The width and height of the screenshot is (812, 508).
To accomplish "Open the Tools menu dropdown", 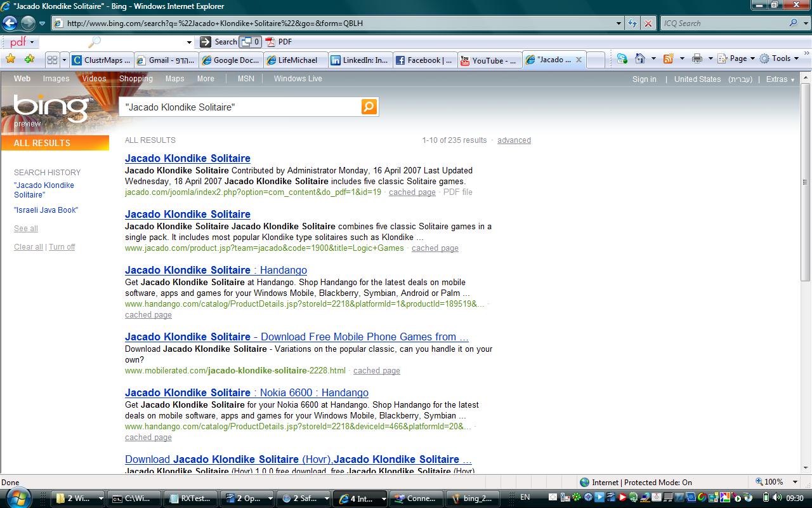I will (x=779, y=58).
